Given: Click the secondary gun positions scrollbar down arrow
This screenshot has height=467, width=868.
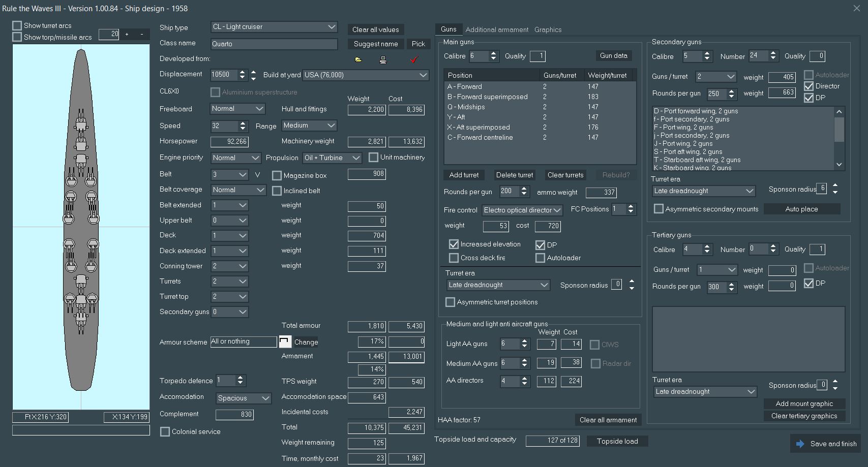Looking at the screenshot, I should (840, 165).
